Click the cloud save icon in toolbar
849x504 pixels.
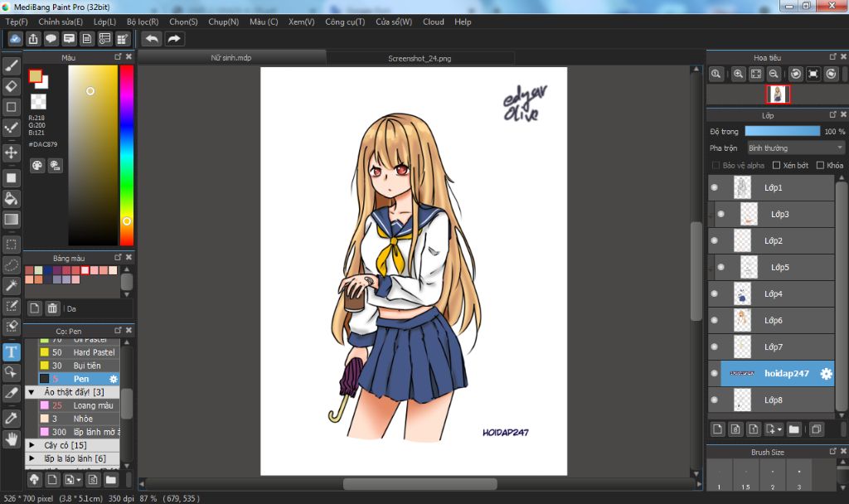pyautogui.click(x=15, y=39)
